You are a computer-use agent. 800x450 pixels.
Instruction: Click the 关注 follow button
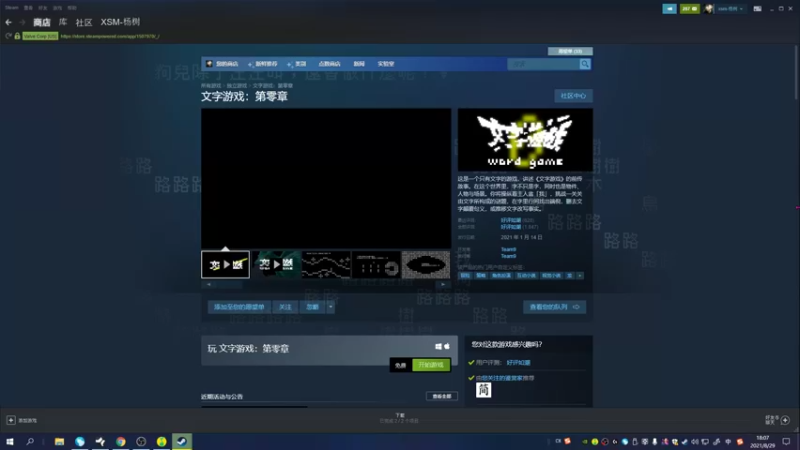285,307
